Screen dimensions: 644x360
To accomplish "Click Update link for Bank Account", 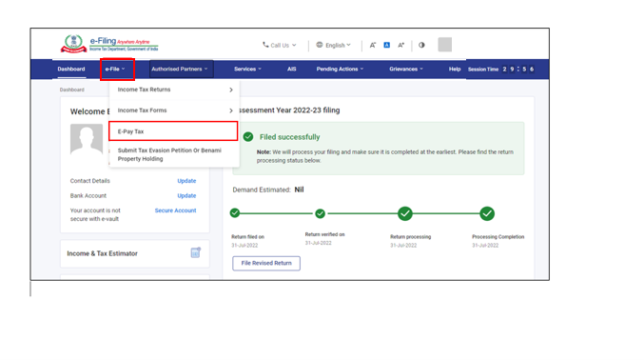I will [x=186, y=195].
